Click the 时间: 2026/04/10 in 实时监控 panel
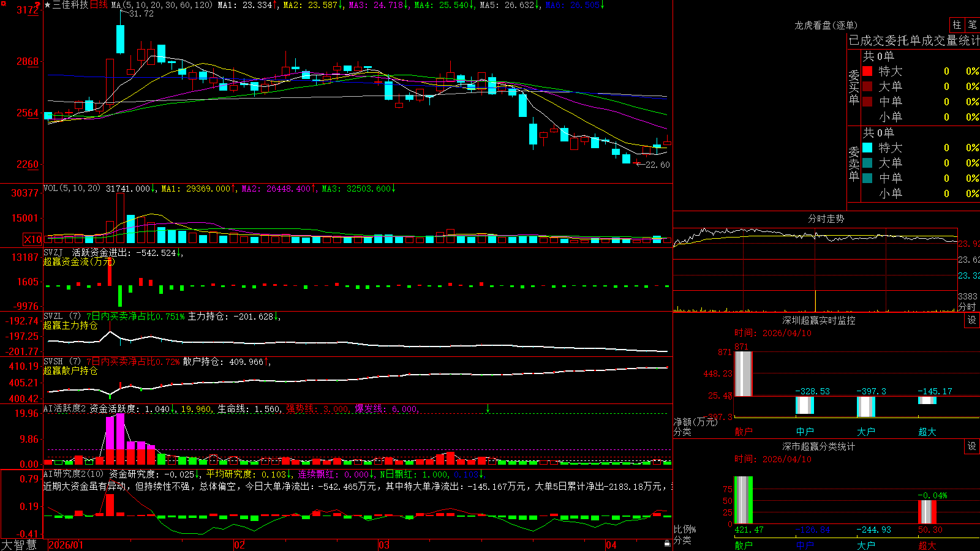Image resolution: width=980 pixels, height=551 pixels. [773, 333]
